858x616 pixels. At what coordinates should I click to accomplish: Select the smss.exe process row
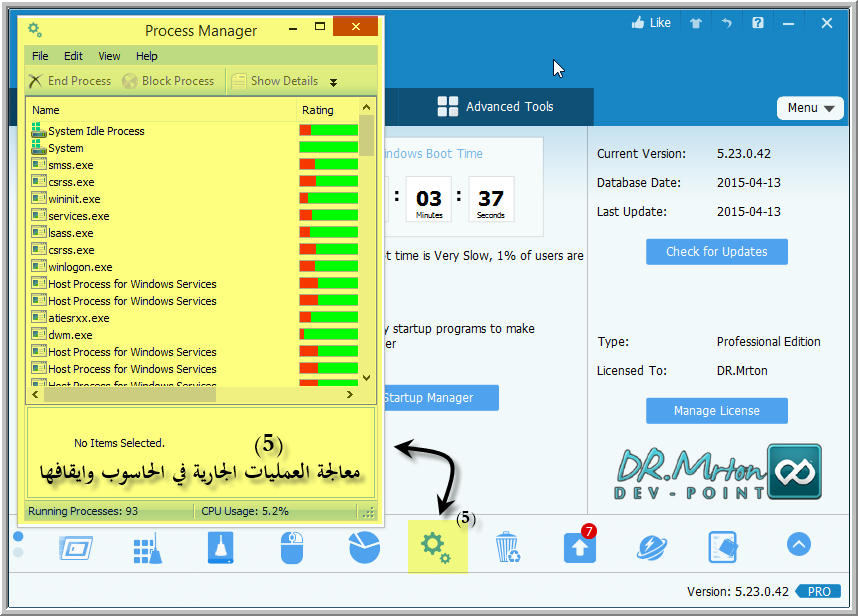point(193,165)
